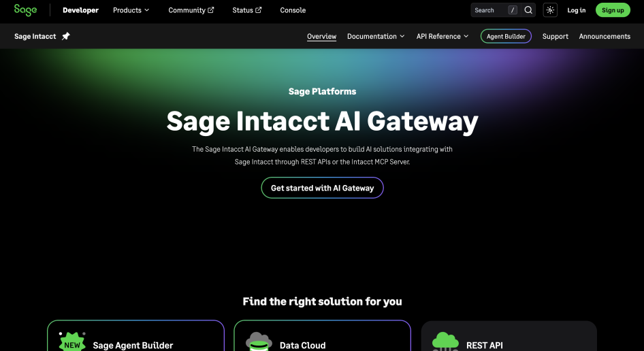Click the Sage Intacct AI Gateway headline
Image resolution: width=644 pixels, height=351 pixels.
click(x=323, y=121)
